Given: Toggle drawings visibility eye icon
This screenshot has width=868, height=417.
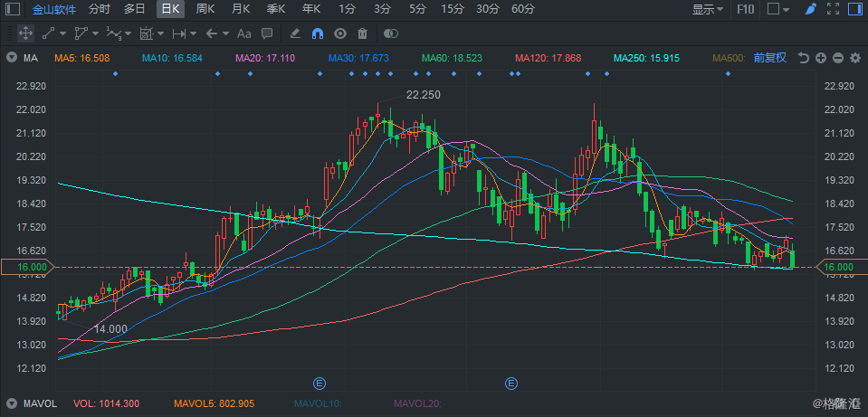Looking at the screenshot, I should point(340,33).
